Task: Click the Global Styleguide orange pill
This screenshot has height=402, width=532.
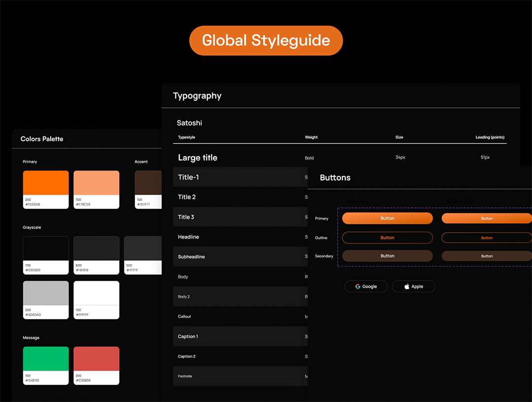Action: click(x=266, y=40)
